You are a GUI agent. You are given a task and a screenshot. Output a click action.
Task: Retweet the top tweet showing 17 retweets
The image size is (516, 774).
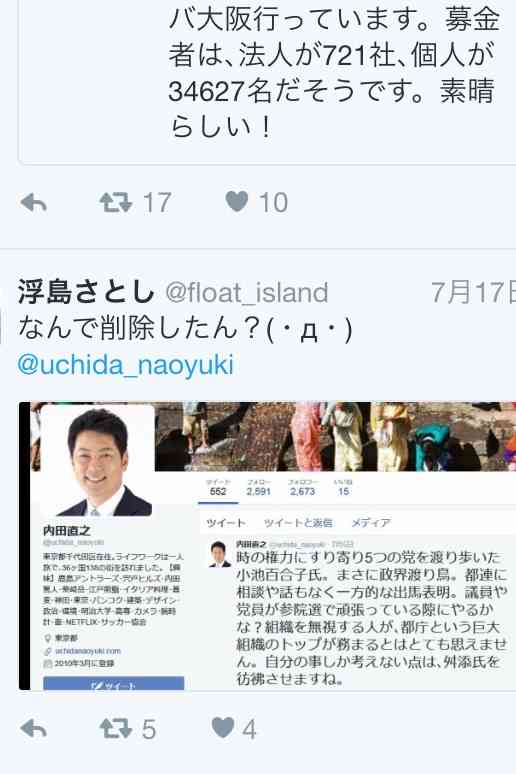click(x=116, y=202)
